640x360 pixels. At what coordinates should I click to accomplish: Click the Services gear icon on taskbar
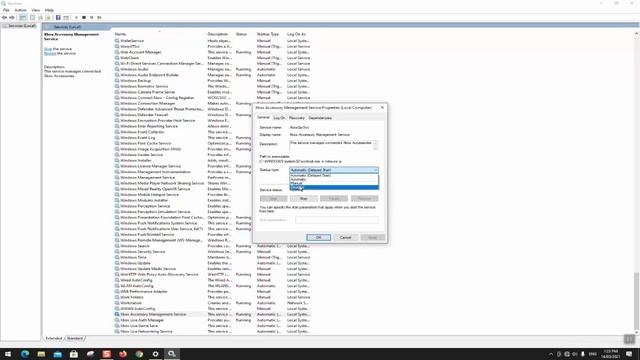click(172, 354)
